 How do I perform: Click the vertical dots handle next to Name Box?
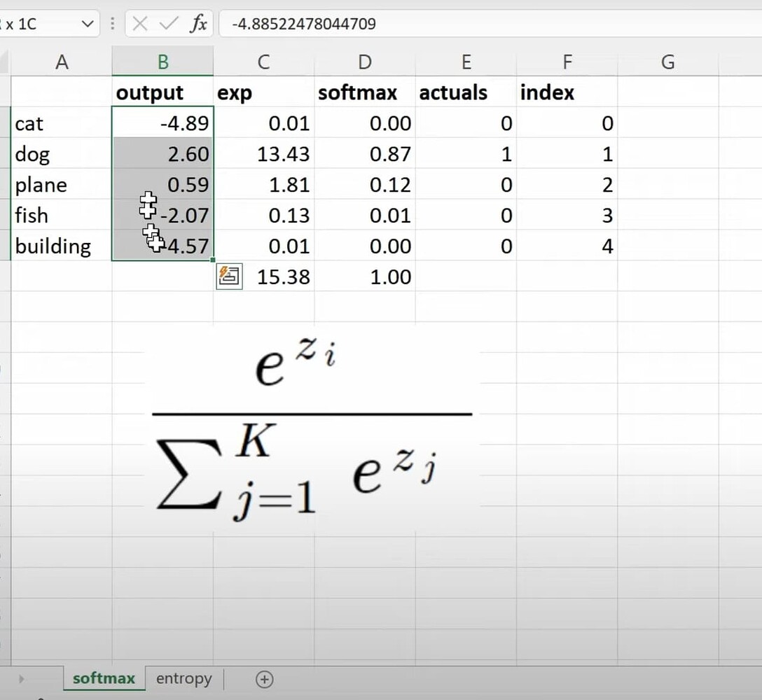click(112, 23)
